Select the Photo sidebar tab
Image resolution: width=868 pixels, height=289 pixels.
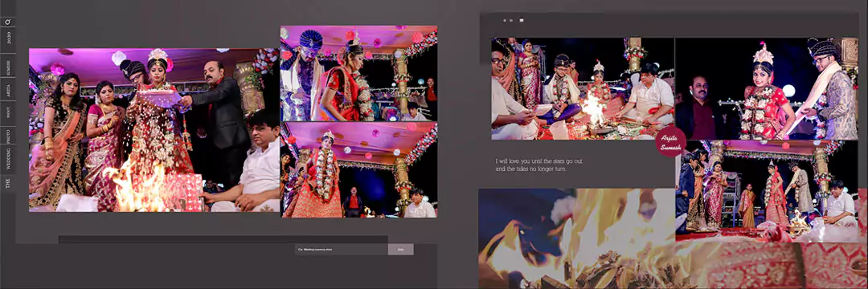click(8, 135)
